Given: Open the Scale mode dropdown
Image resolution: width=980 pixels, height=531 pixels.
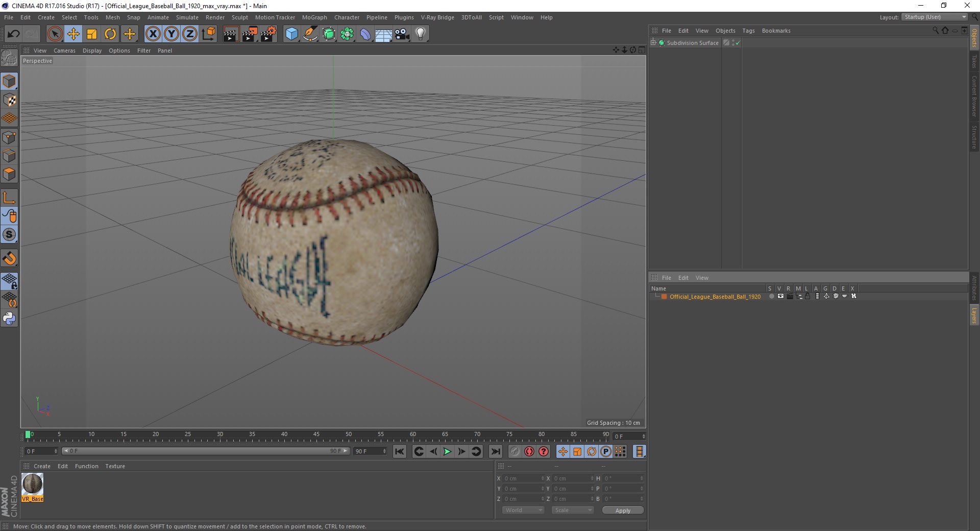Looking at the screenshot, I should point(573,510).
